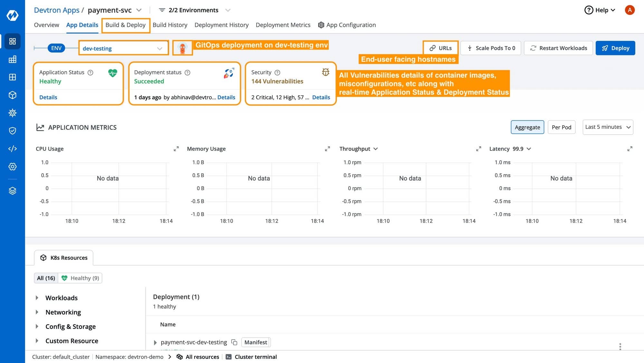This screenshot has height=363, width=644.
Task: Click the security bug icon
Action: 326,72
